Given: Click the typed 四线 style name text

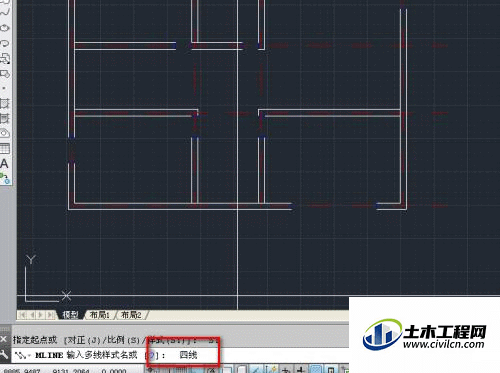Looking at the screenshot, I should point(188,355).
